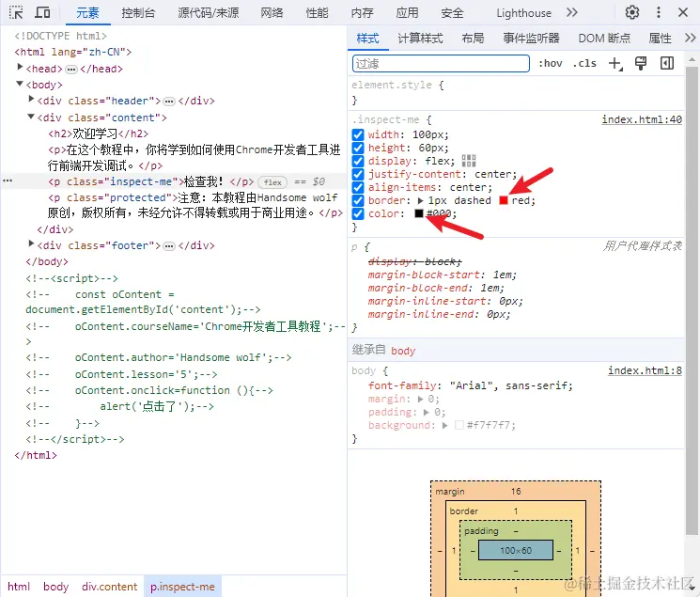Click the 100×60 content box in box model

click(516, 550)
